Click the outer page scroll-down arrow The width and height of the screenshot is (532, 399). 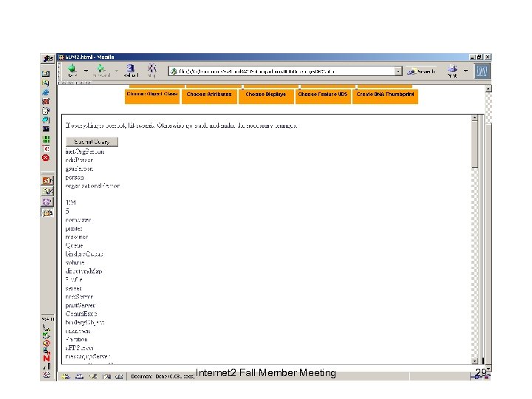click(488, 368)
